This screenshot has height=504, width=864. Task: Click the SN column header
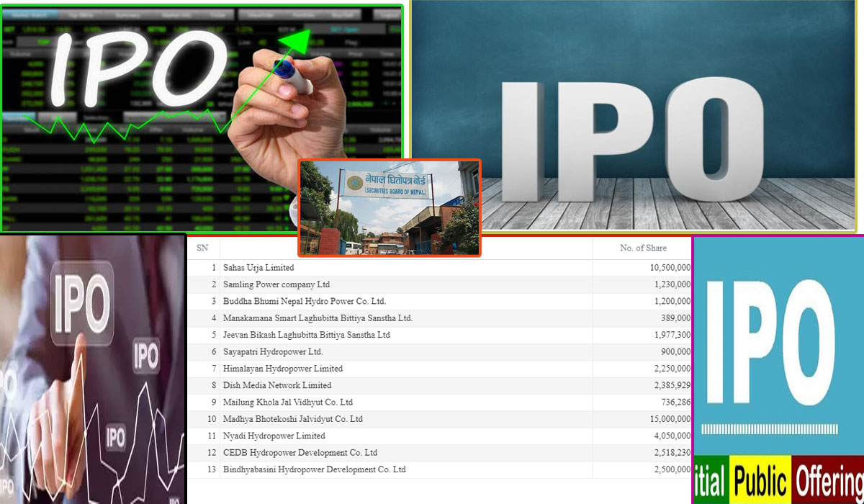(x=202, y=248)
